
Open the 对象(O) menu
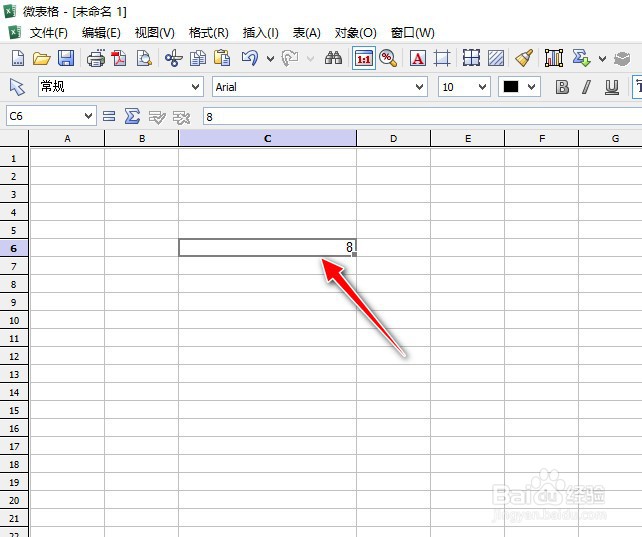tap(355, 33)
